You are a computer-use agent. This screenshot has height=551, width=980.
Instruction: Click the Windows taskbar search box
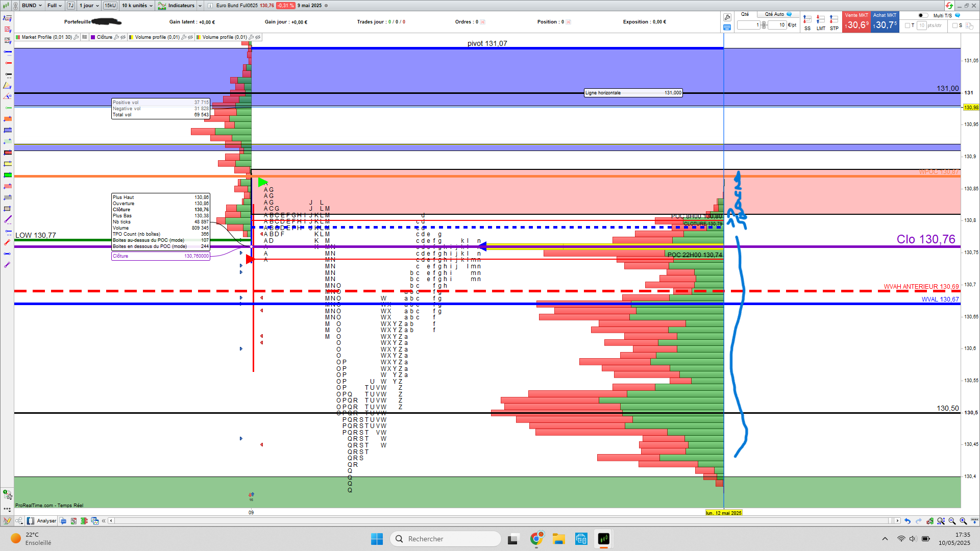pos(445,539)
